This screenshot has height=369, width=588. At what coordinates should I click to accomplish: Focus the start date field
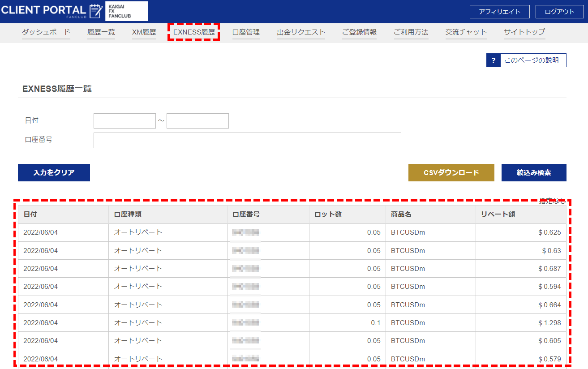point(124,121)
